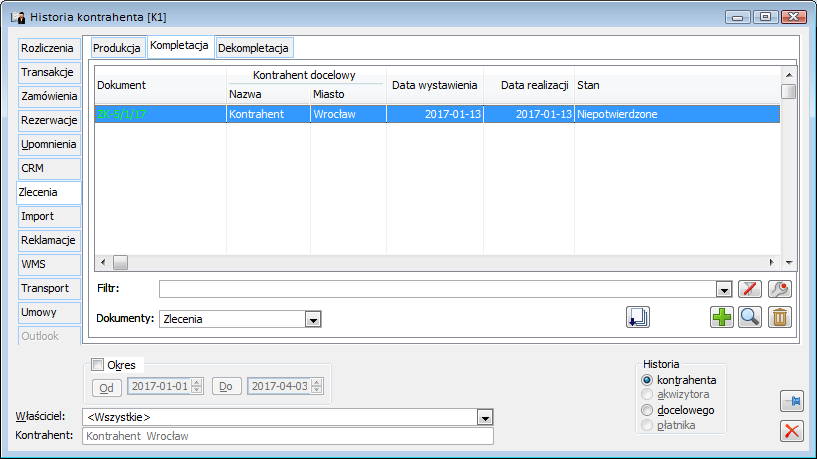
Task: Click the Kontrahent name cell in row
Action: (268, 114)
